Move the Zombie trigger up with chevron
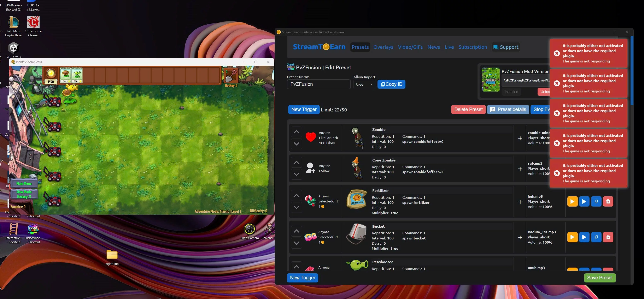The height and width of the screenshot is (299, 644). click(296, 132)
